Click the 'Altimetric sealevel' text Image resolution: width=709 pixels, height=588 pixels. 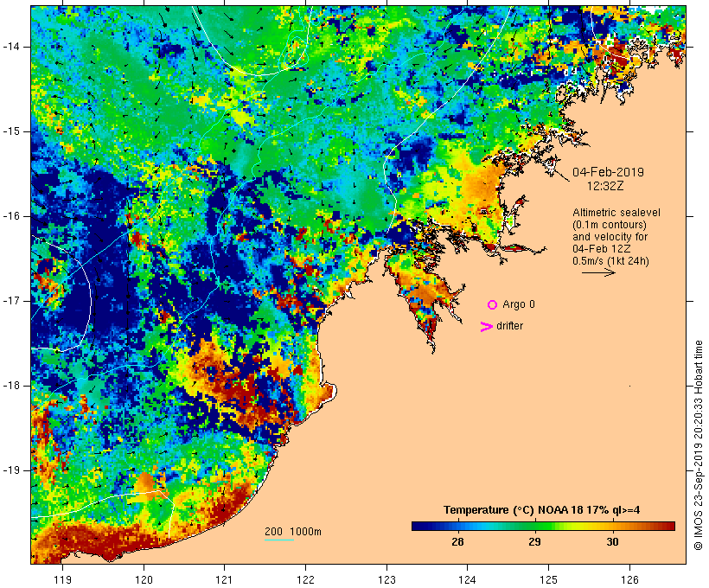pos(616,213)
